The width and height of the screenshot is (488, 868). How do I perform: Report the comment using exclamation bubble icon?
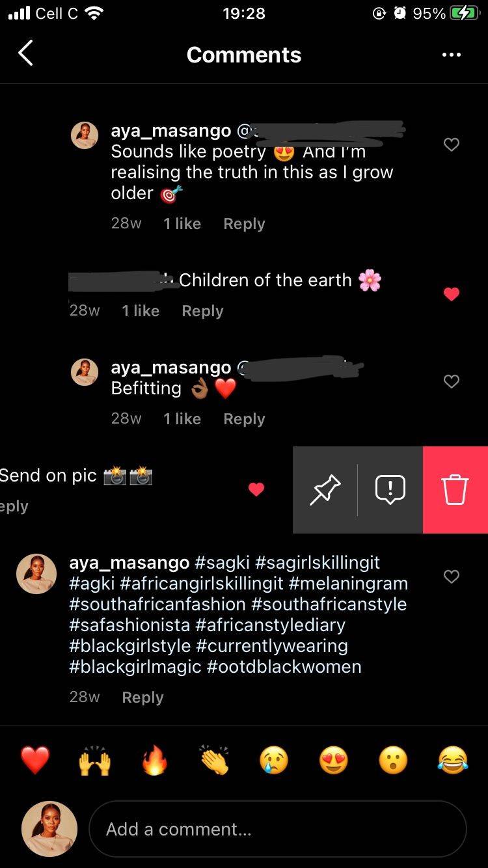[390, 490]
